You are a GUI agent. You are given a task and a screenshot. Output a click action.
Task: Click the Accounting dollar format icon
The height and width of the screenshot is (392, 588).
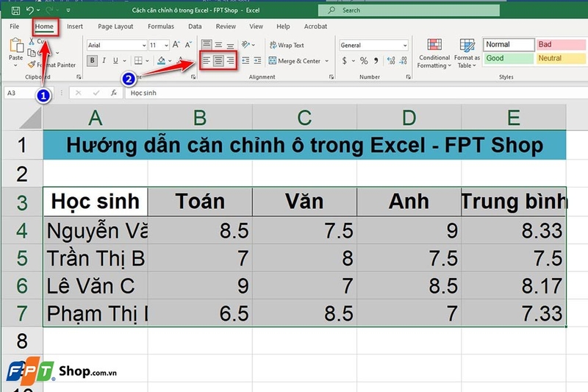point(344,61)
